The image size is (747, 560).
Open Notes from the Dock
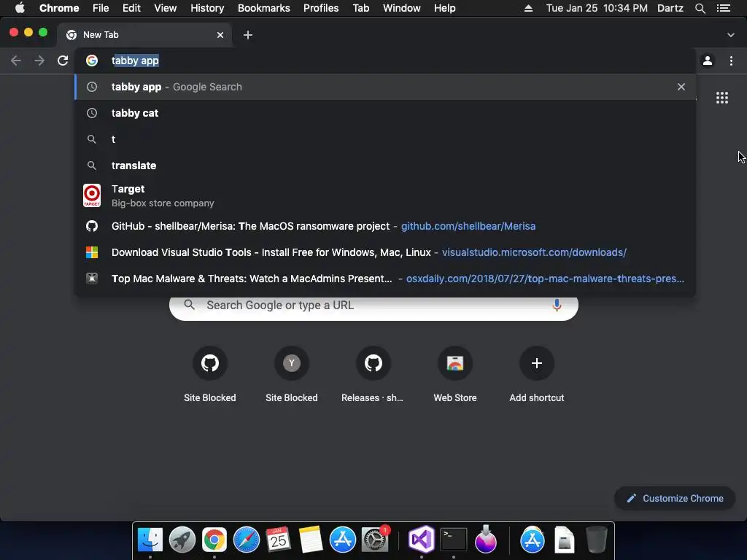pos(311,540)
